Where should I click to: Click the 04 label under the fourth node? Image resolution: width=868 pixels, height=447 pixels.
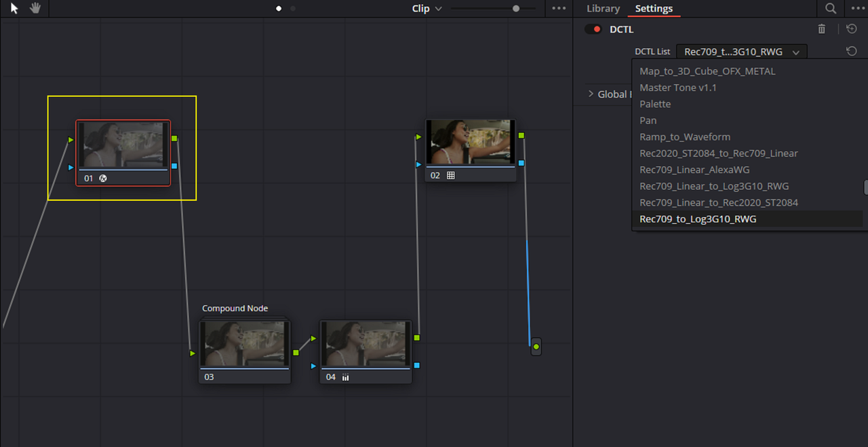tap(331, 376)
